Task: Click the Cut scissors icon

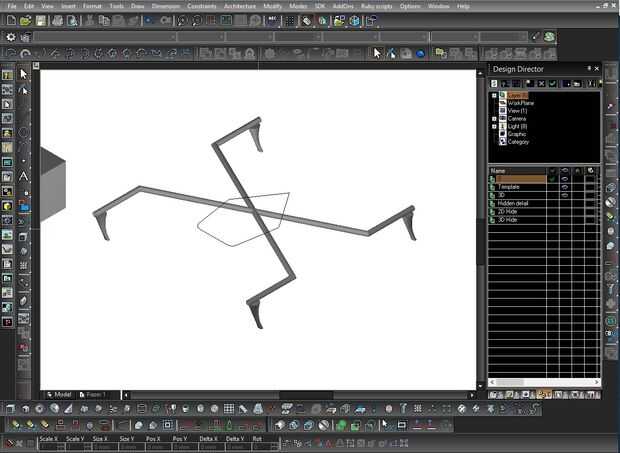Action: (x=90, y=21)
